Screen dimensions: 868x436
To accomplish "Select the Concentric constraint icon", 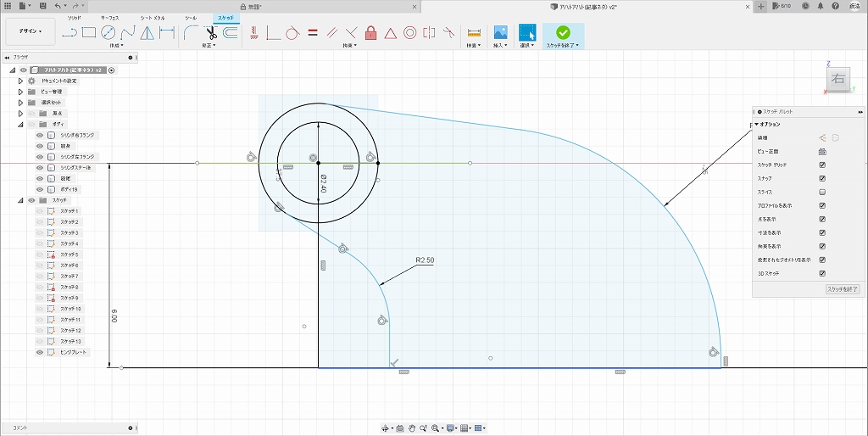I will click(x=409, y=34).
